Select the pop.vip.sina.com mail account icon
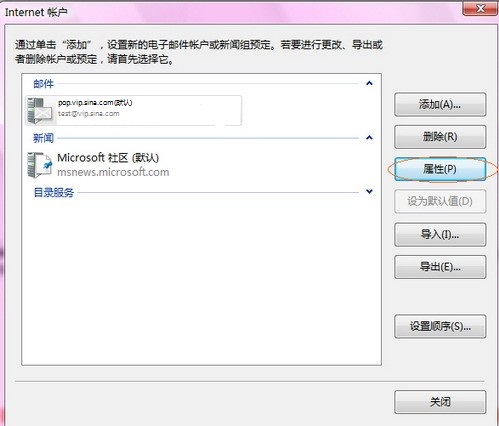This screenshot has height=426, width=499. tap(39, 111)
